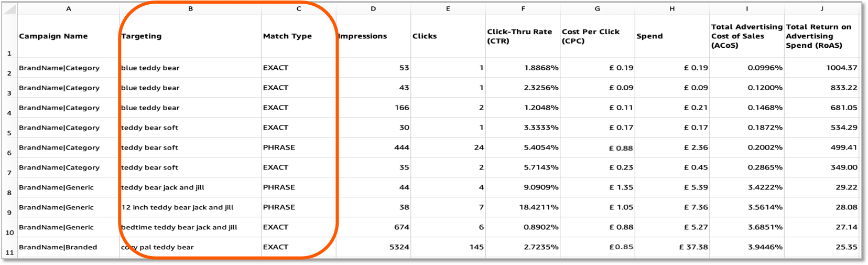Click row 6 header number
The width and height of the screenshot is (868, 265).
[x=9, y=153]
